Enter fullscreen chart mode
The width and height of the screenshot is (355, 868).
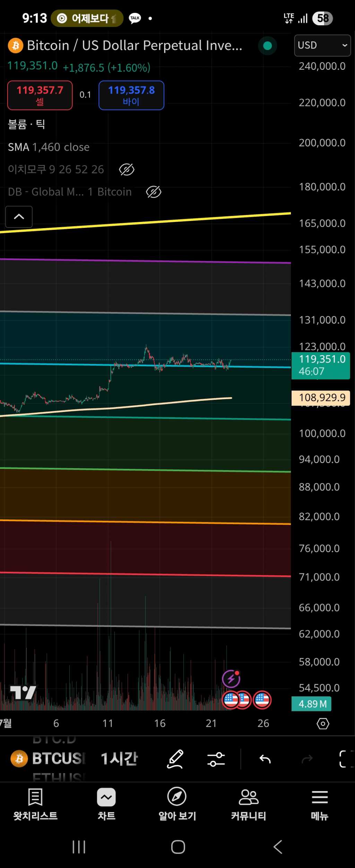pos(345,759)
